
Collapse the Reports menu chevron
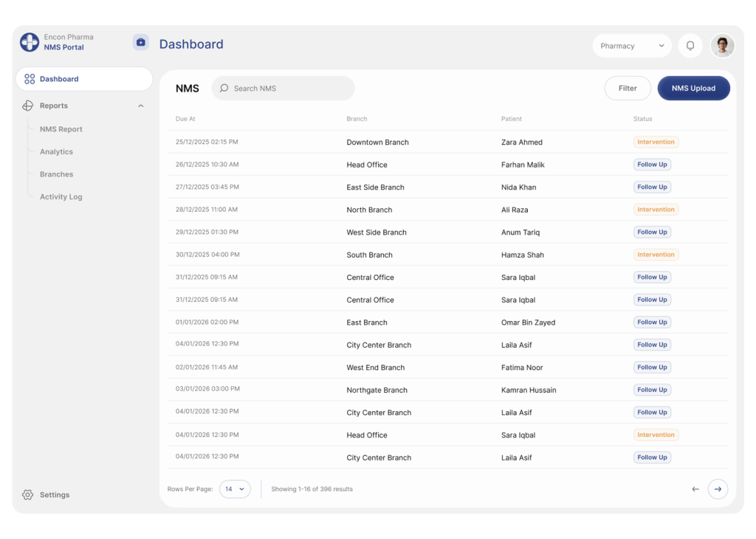(141, 106)
